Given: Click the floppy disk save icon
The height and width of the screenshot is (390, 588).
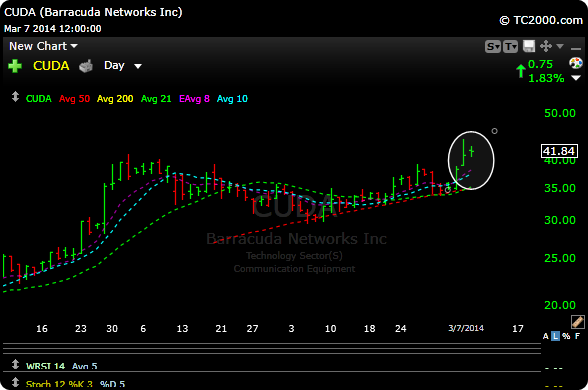Looking at the screenshot, I should click(529, 46).
